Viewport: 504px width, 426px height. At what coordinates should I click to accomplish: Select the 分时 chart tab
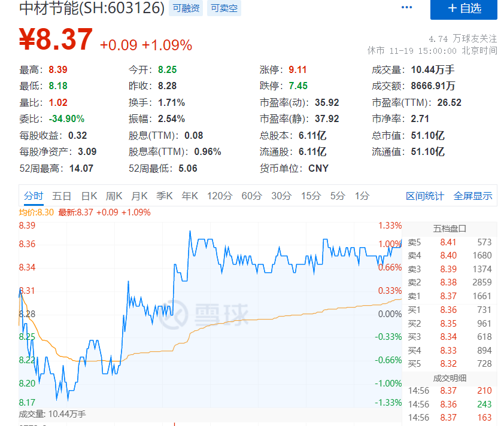(34, 196)
